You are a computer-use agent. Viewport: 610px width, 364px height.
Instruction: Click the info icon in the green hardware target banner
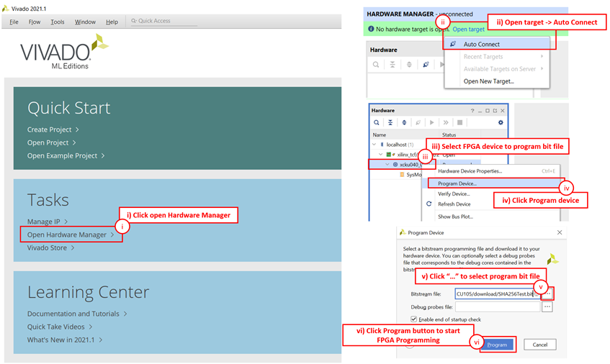(371, 29)
